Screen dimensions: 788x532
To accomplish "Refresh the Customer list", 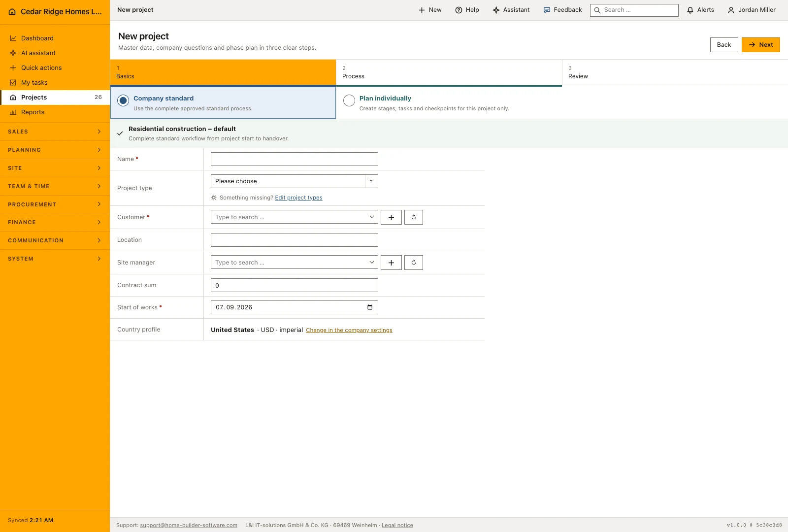I will coord(414,217).
